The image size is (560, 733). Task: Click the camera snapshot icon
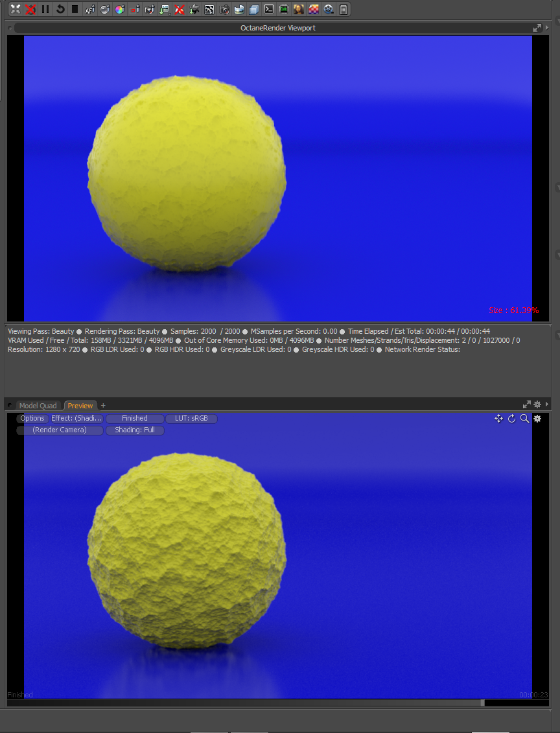[x=224, y=9]
